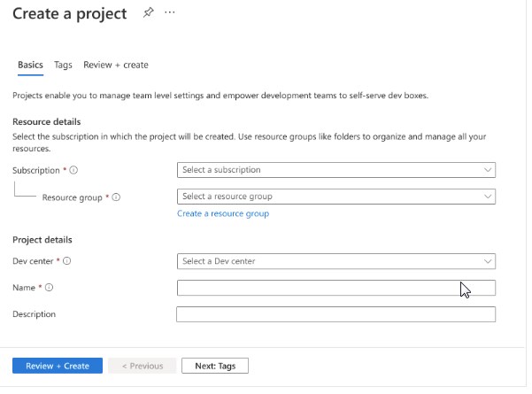
Task: Click the info icon beside Dev center
Action: 67,261
